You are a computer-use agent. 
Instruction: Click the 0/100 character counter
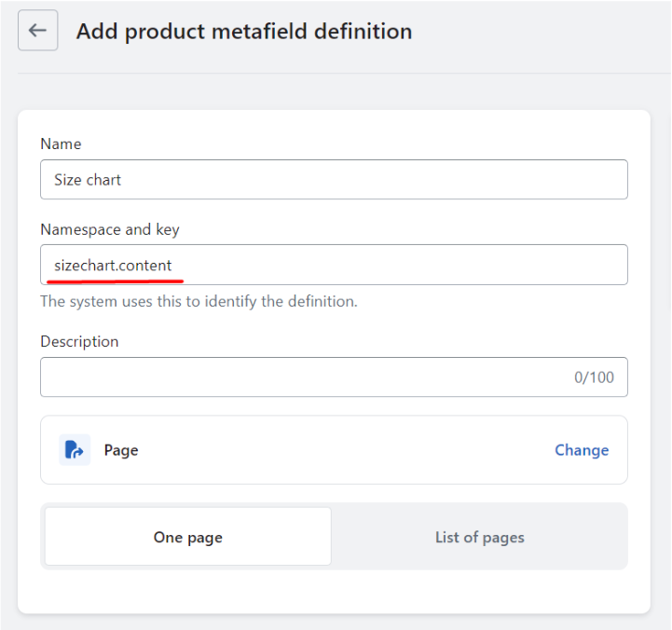[594, 377]
